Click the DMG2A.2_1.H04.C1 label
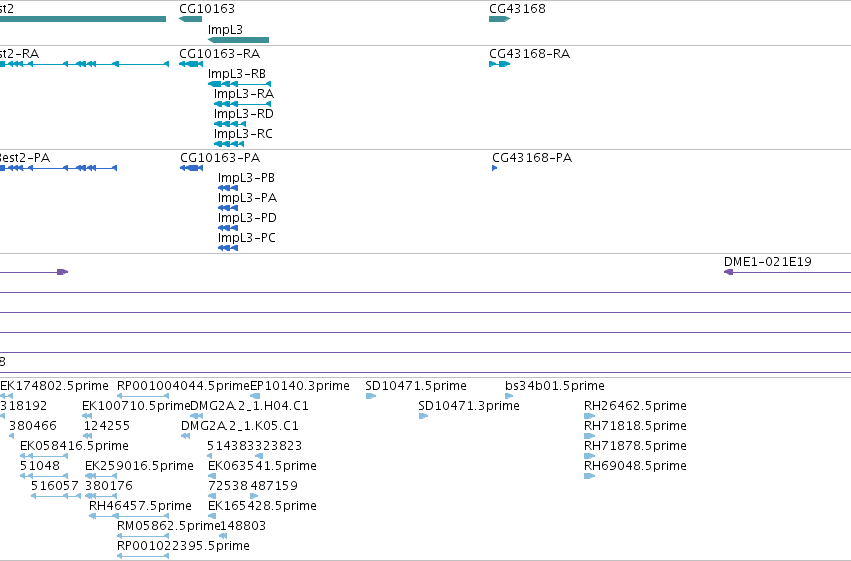The image size is (851, 561). pos(250,406)
